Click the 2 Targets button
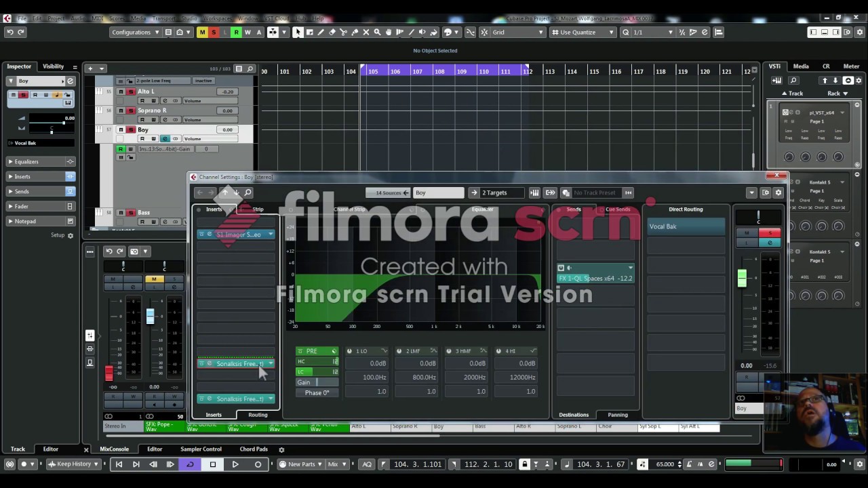Viewport: 868px width, 488px height. [496, 192]
